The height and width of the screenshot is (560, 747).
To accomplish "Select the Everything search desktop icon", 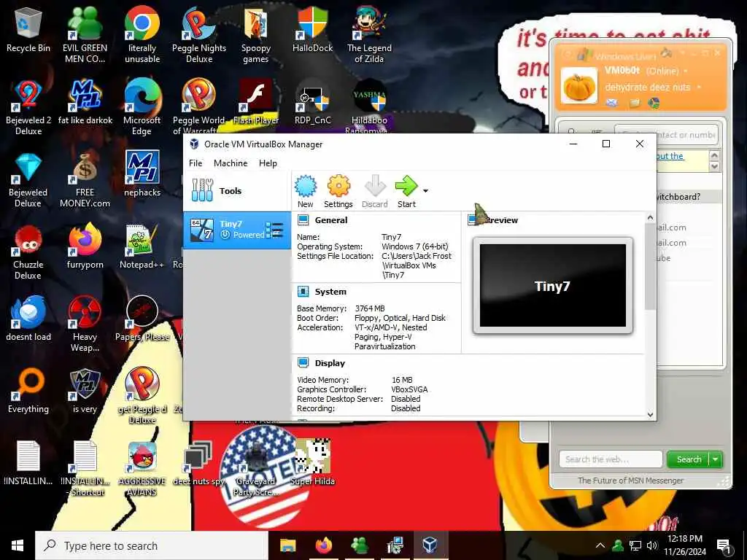I will [28, 391].
